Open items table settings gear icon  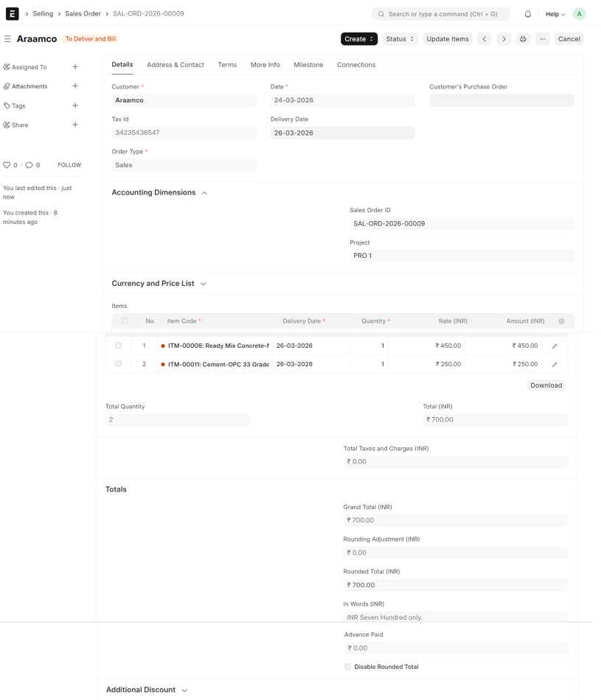561,321
